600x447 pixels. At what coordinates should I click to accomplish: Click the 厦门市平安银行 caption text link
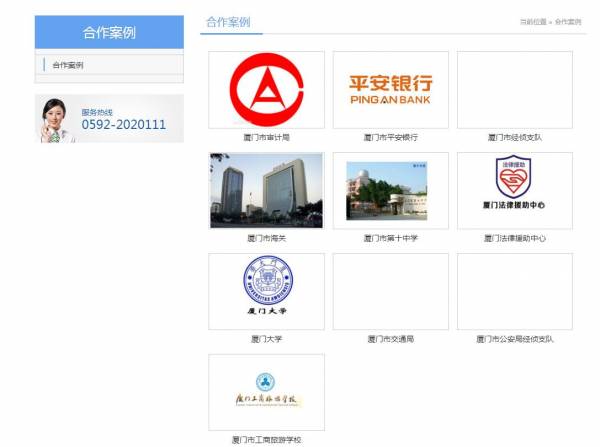390,137
